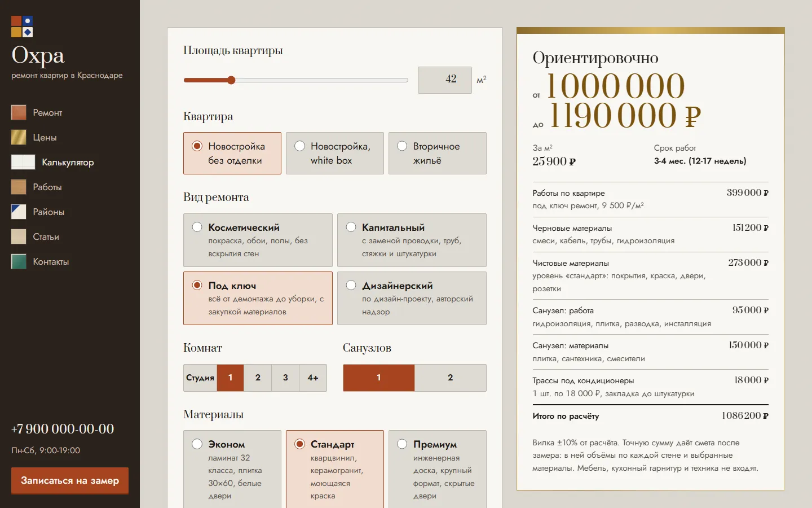The image size is (812, 508).
Task: Click the white swatch icon beside Калькулятор
Action: tap(23, 162)
